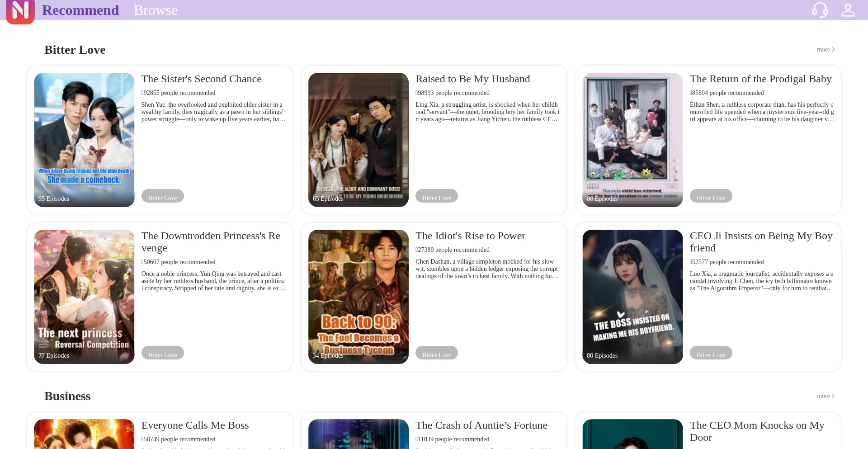Viewport: 868px width, 449px height.
Task: Open Raised to Be My Husband poster
Action: click(358, 140)
